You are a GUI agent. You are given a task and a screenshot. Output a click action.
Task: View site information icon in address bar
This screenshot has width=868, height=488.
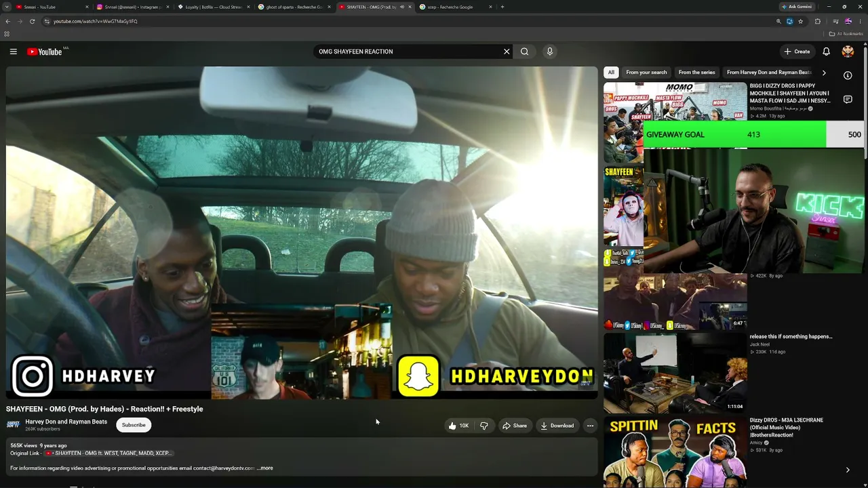pos(47,21)
